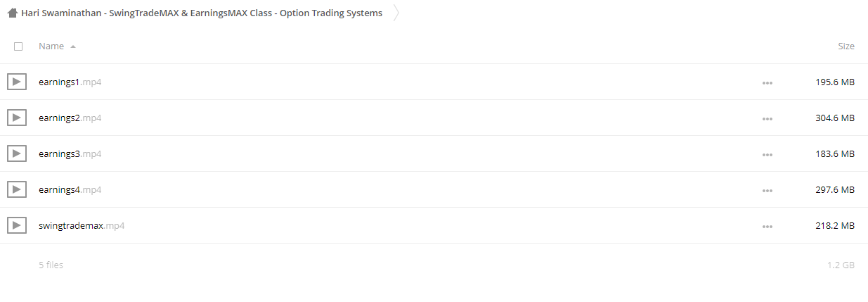Viewport: 868px width, 302px height.
Task: Click the video play icon for swingtrademax.mp4
Action: click(17, 225)
